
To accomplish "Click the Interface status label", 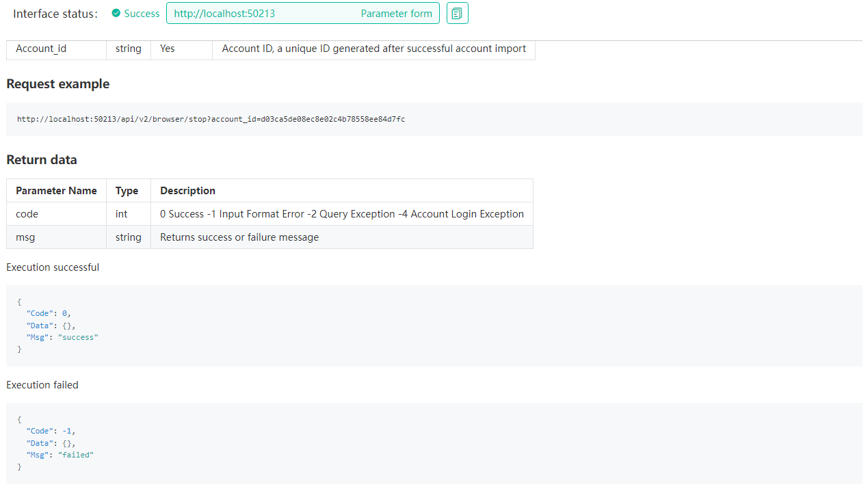I will (x=55, y=14).
